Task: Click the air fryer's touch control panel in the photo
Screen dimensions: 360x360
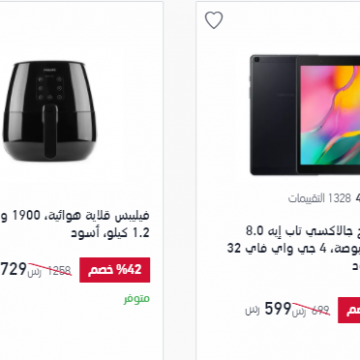Action: tap(50, 88)
